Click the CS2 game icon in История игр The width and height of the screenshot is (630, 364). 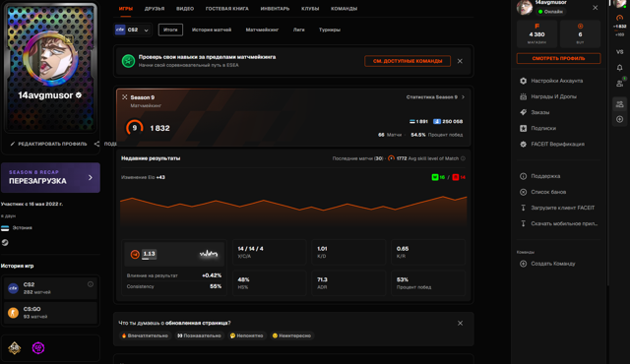pyautogui.click(x=13, y=288)
